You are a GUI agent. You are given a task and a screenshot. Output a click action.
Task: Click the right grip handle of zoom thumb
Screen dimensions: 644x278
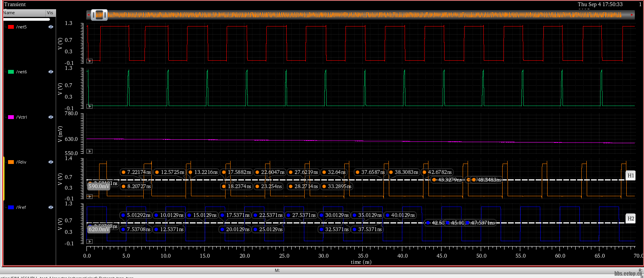(x=106, y=15)
